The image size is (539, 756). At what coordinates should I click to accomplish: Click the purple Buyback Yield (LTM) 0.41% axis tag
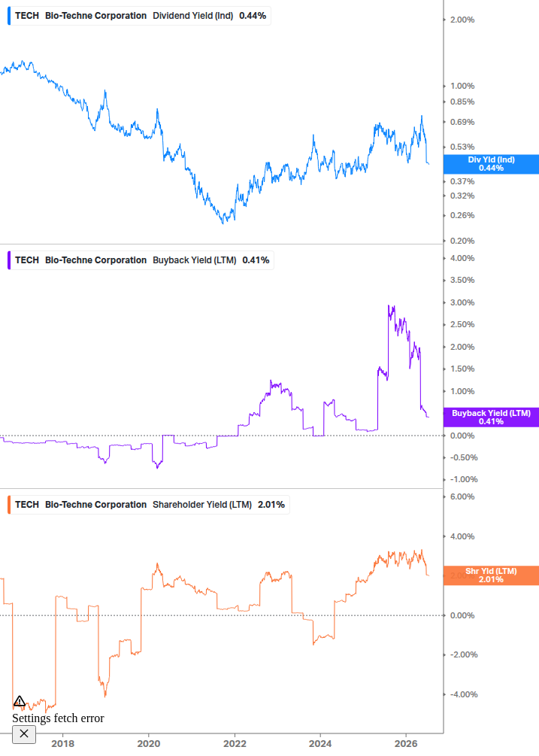(491, 417)
